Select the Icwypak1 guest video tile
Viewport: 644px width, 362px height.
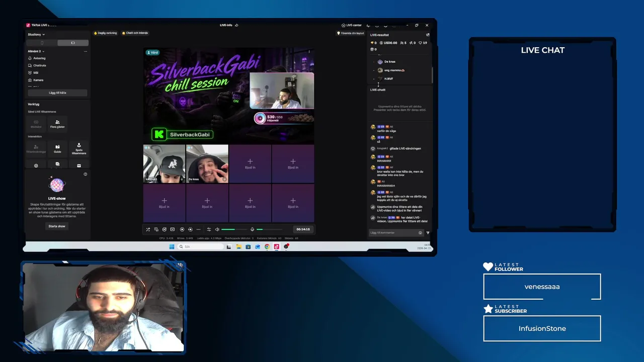click(164, 164)
